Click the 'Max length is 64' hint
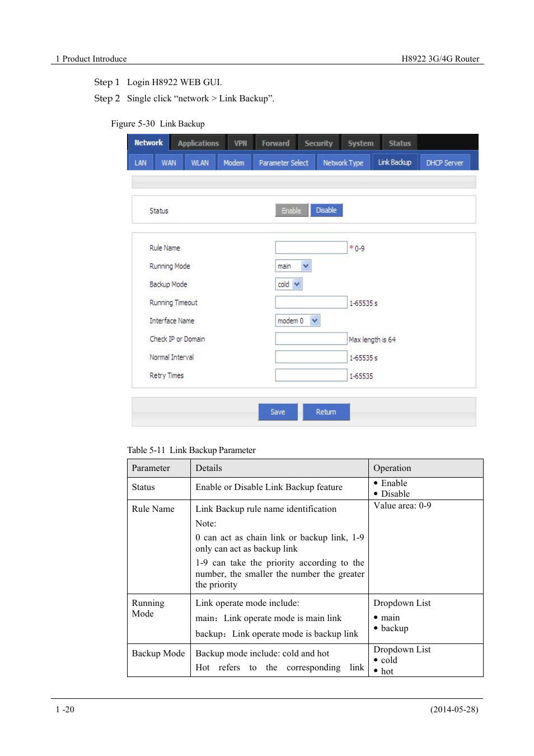Viewport: 534px width, 756px height. 372,340
